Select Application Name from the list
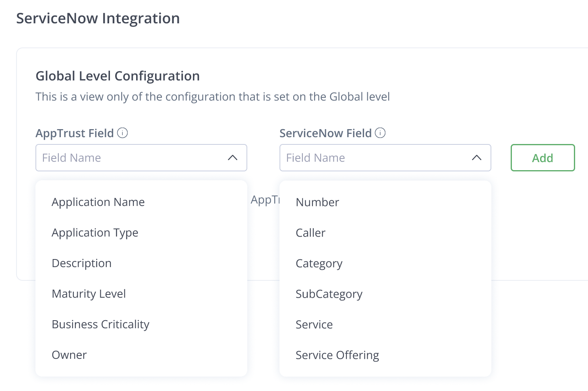This screenshot has width=588, height=391. pos(98,202)
